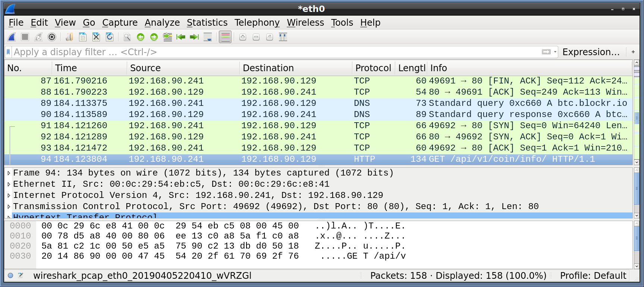
Task: Open the Telephony menu
Action: pyautogui.click(x=257, y=23)
